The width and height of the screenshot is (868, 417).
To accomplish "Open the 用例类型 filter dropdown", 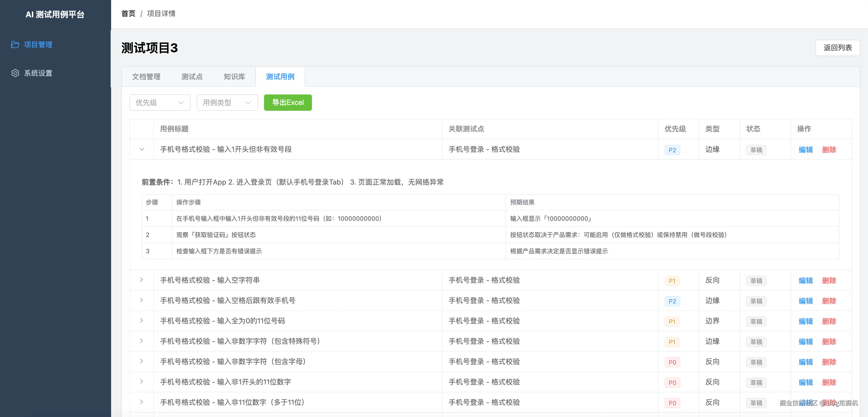I will click(227, 103).
